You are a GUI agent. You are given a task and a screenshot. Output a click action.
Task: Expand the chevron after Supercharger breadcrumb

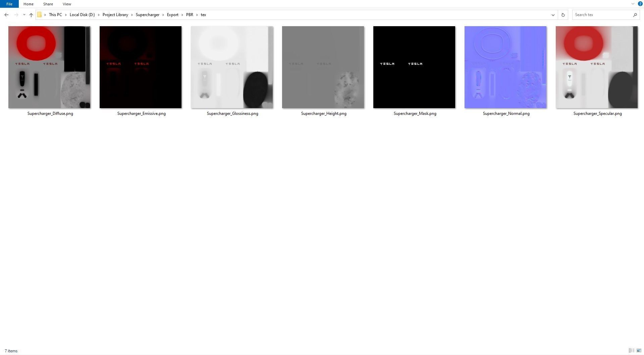163,15
